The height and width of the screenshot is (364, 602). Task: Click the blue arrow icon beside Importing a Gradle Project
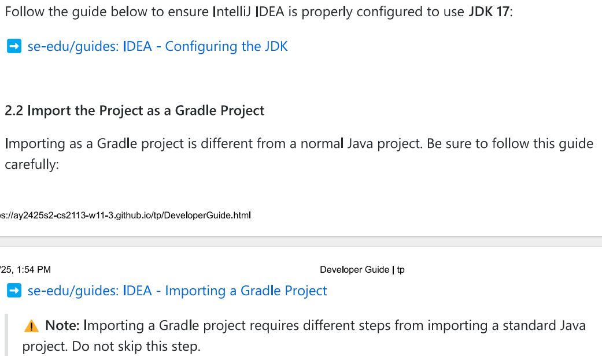(x=14, y=291)
